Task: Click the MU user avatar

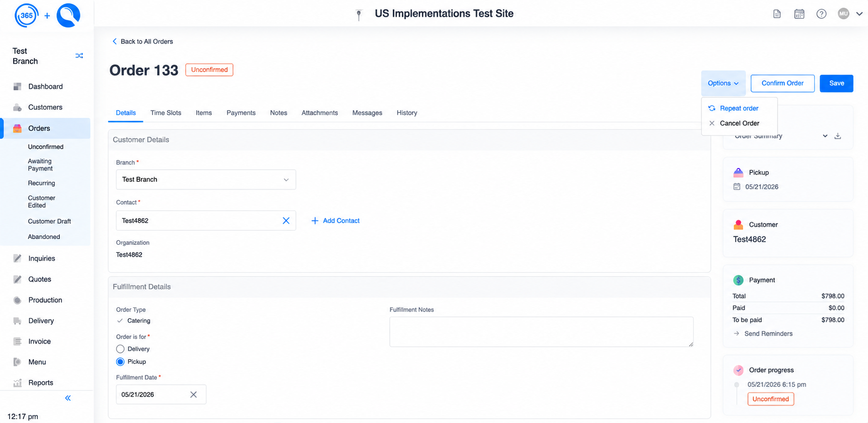Action: click(x=844, y=14)
